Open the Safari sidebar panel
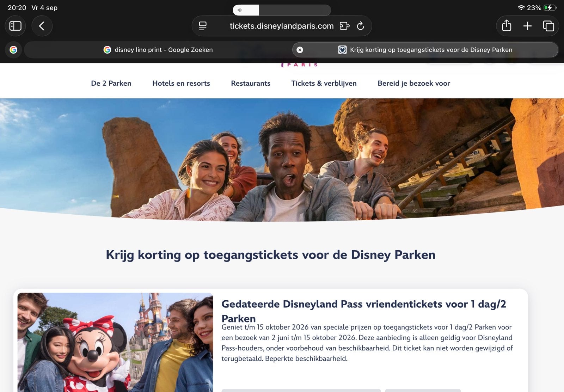The height and width of the screenshot is (392, 564). pos(15,26)
